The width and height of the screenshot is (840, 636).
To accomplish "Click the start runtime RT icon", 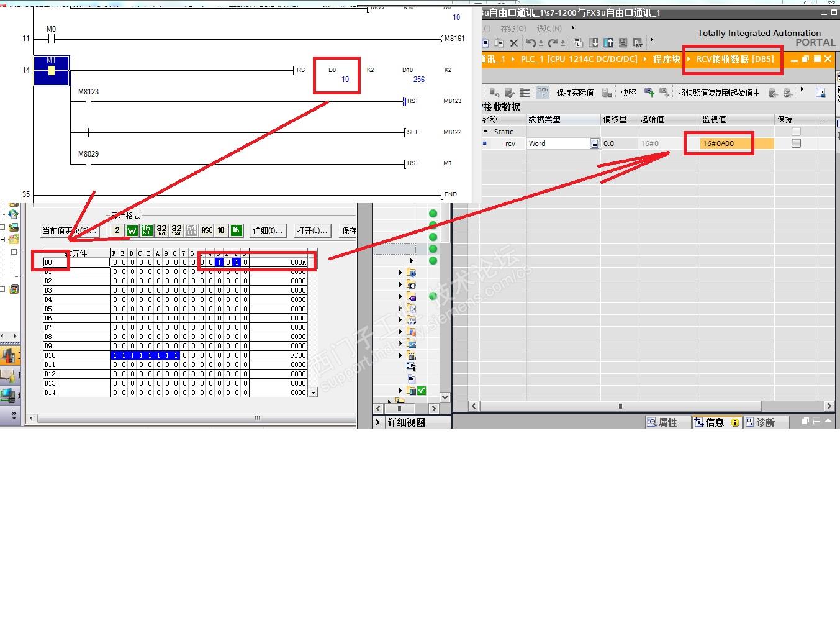I will click(x=638, y=43).
